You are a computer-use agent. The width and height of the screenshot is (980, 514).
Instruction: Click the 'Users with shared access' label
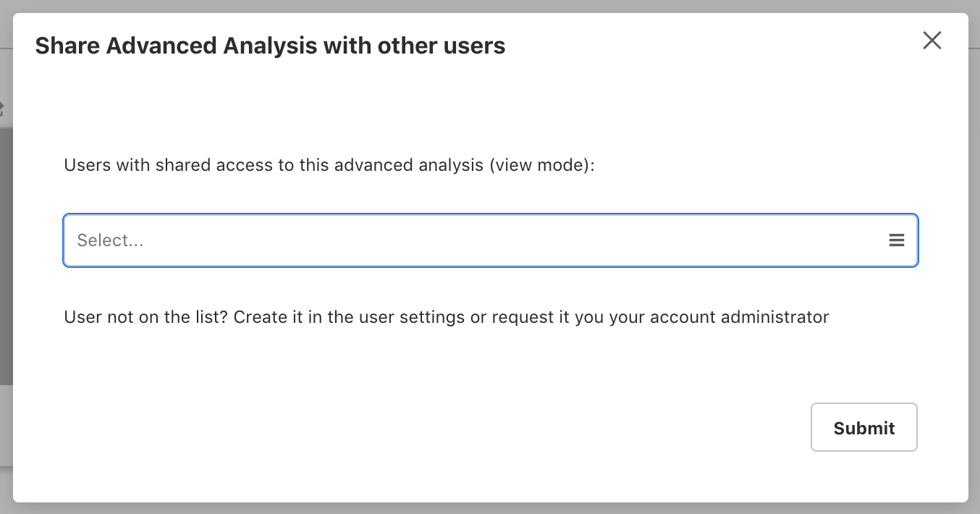[x=329, y=165]
